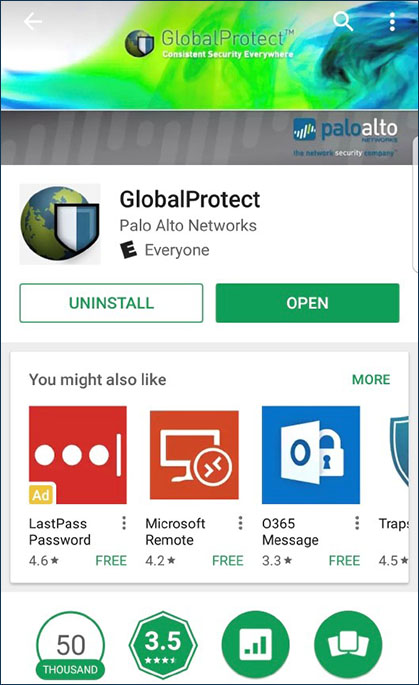Click the green OPEN button
The image size is (419, 685).
tap(308, 303)
